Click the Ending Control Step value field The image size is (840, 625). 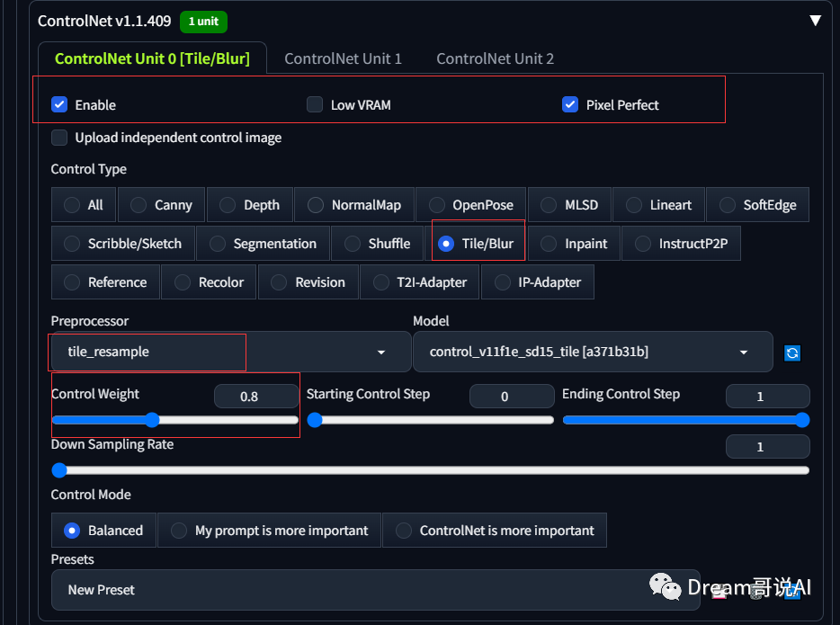pyautogui.click(x=768, y=397)
